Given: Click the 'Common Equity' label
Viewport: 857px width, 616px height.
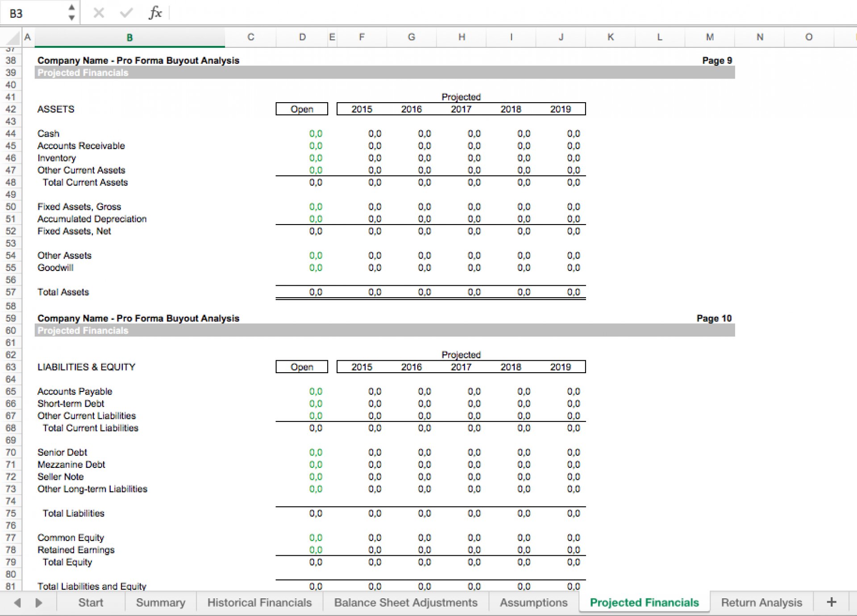Looking at the screenshot, I should (x=71, y=537).
